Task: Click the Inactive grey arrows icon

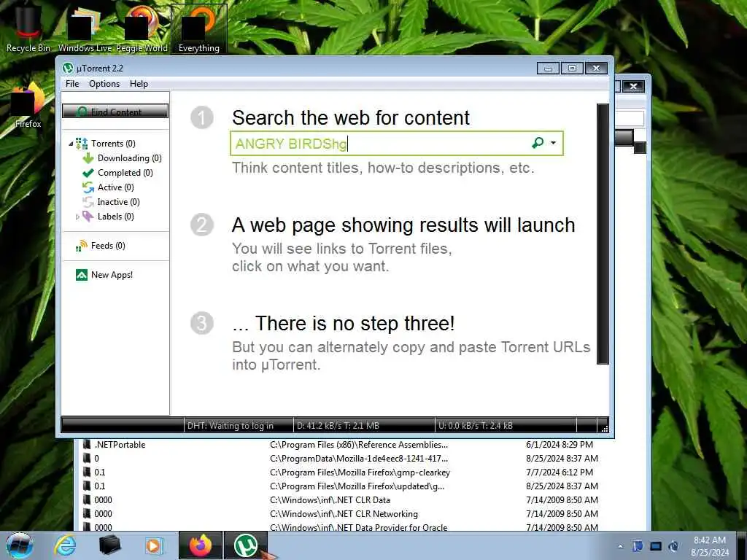Action: pyautogui.click(x=88, y=202)
